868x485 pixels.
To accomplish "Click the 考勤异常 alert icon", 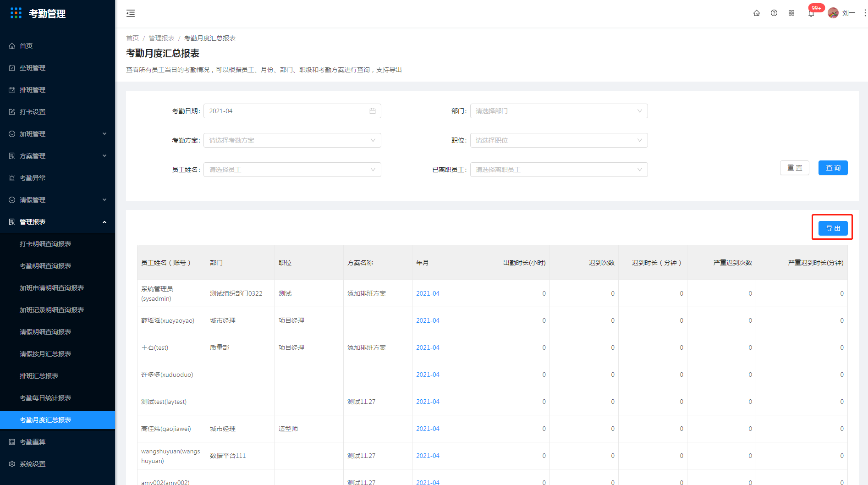I will tap(12, 178).
